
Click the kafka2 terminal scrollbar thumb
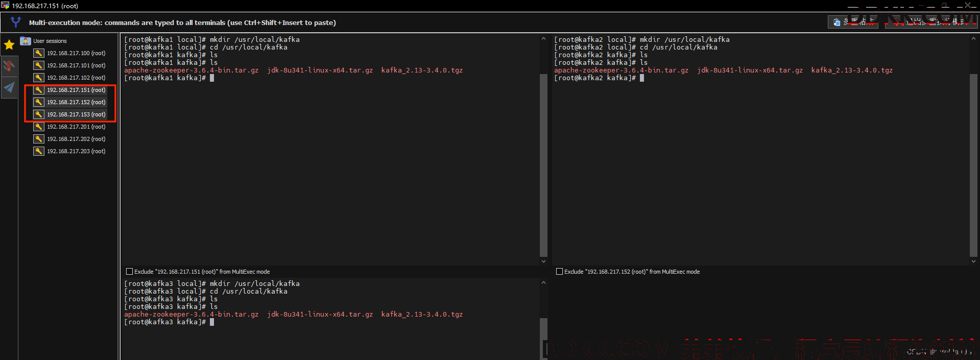pyautogui.click(x=973, y=165)
